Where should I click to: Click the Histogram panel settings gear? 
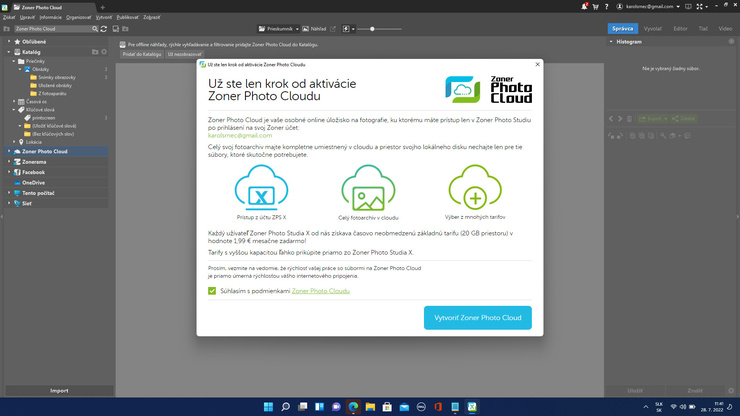point(731,42)
